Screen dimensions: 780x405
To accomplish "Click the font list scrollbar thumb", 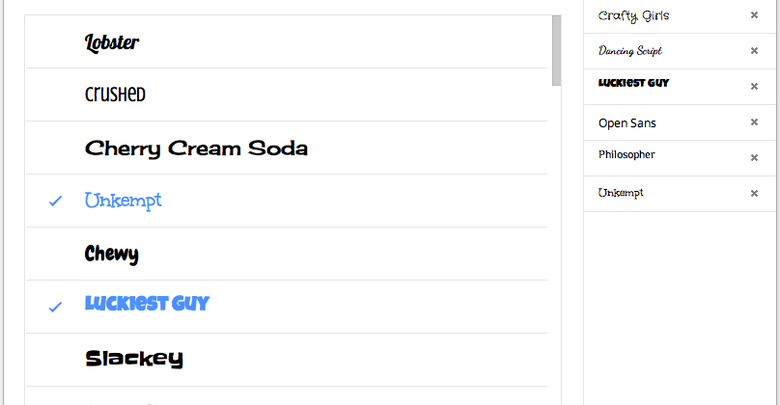I will (557, 50).
